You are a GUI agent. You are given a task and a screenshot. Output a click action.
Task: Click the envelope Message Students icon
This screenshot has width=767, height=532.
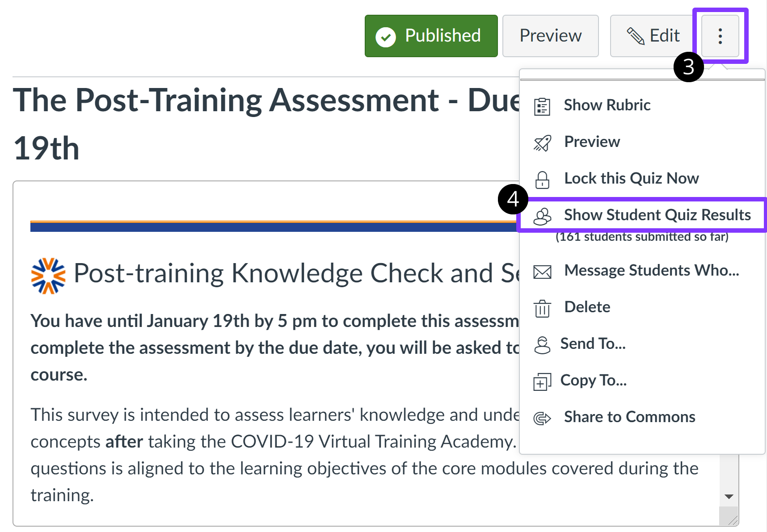click(x=542, y=272)
